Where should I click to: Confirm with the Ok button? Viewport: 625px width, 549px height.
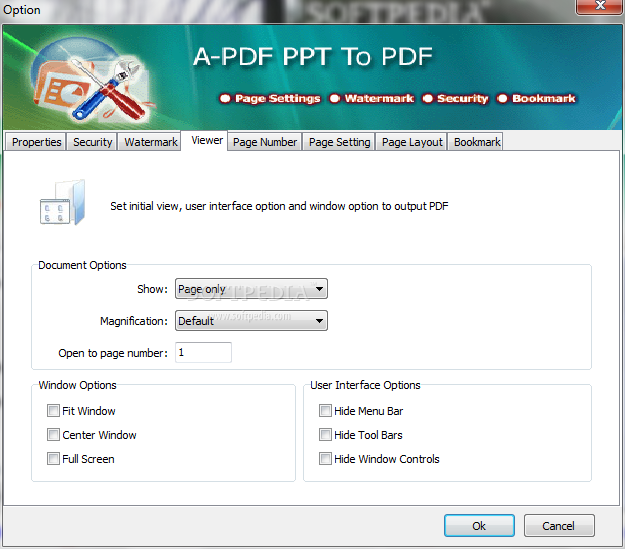tap(479, 525)
